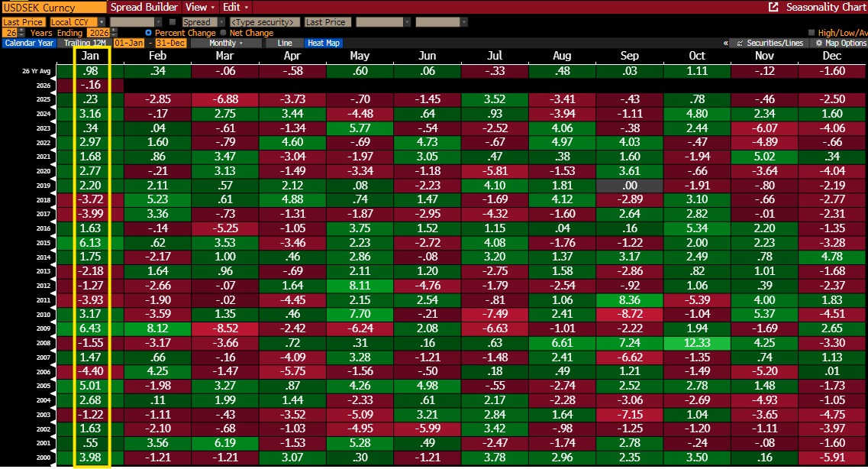Open the View menu
Screen dimensions: 868x469
[x=200, y=7]
